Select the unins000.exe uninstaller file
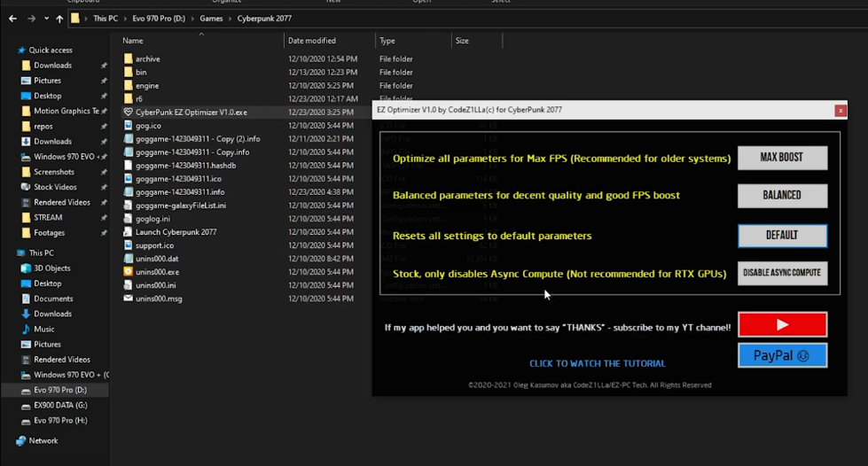This screenshot has height=466, width=868. pos(157,272)
